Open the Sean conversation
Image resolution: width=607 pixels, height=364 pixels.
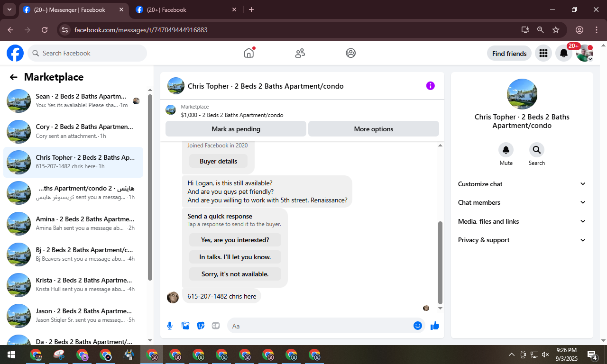pyautogui.click(x=74, y=101)
